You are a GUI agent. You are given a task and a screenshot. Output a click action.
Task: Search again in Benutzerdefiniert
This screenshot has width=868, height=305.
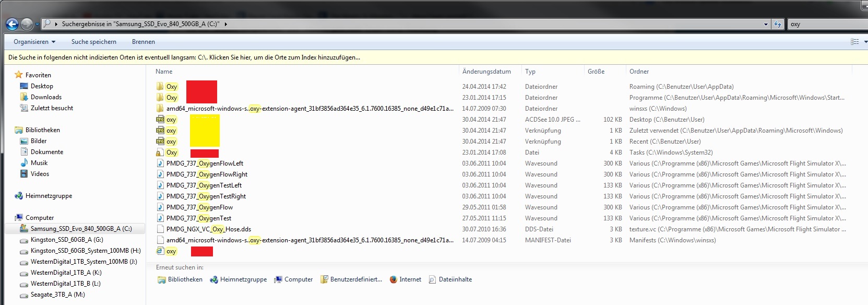[351, 279]
